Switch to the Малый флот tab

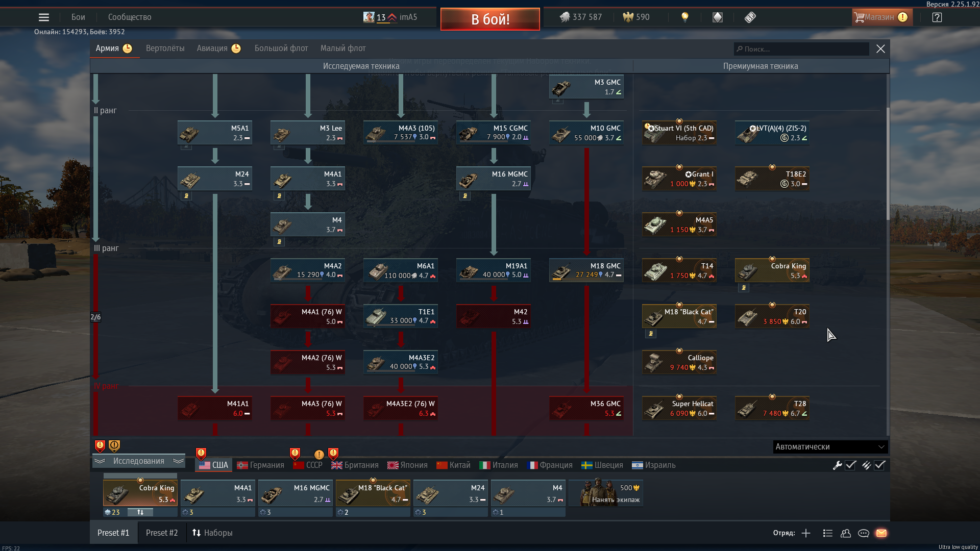343,48
